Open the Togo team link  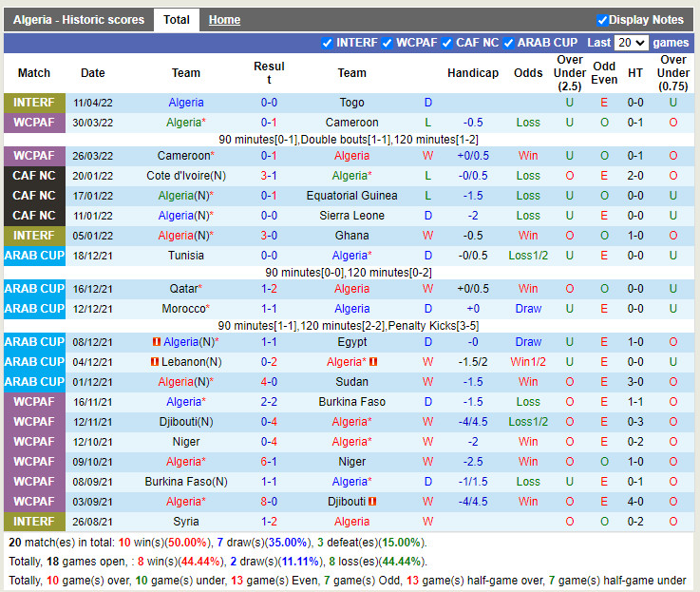coord(351,103)
